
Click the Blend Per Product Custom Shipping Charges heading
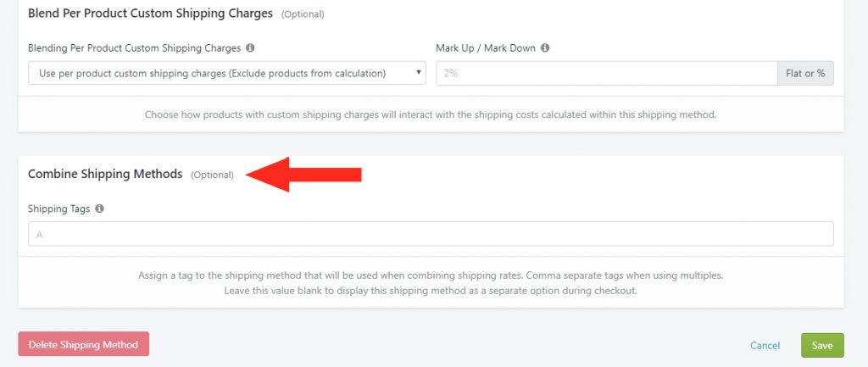point(151,14)
